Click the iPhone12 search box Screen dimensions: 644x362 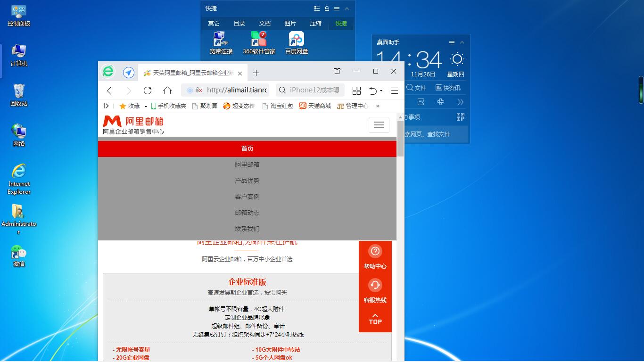tap(310, 90)
